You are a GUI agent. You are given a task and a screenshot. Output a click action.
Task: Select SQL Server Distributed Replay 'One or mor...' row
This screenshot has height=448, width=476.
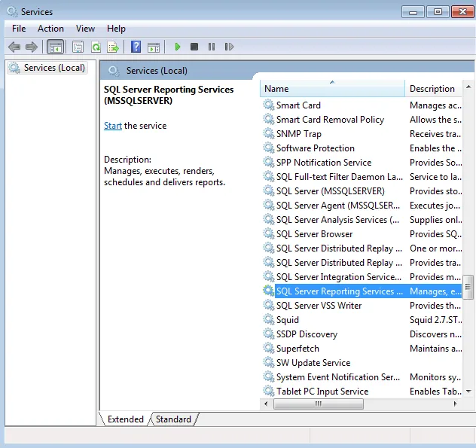(x=362, y=248)
